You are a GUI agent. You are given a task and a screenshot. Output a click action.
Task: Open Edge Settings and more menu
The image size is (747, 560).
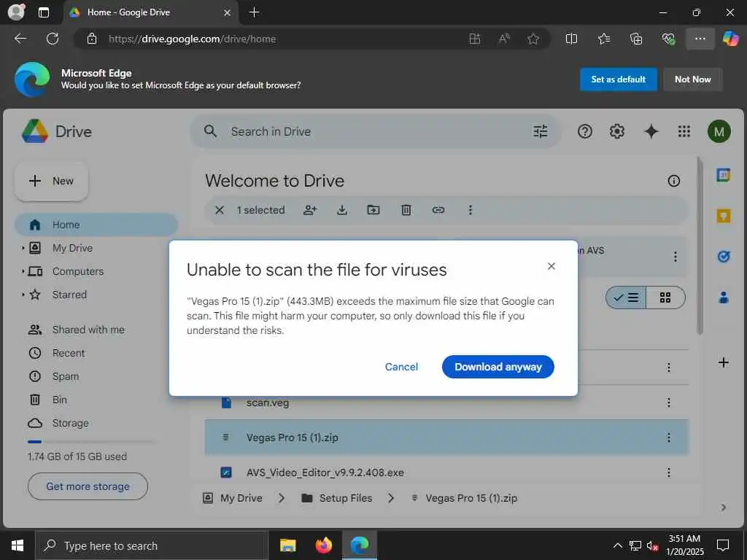click(x=700, y=39)
